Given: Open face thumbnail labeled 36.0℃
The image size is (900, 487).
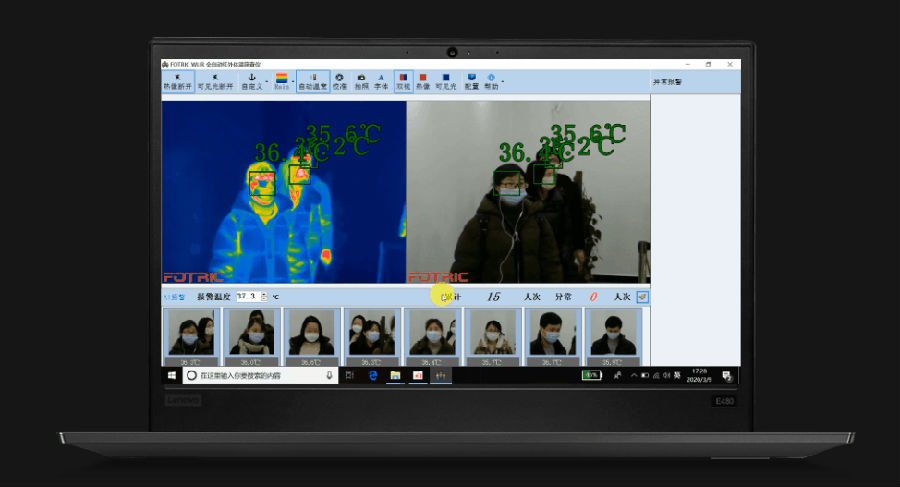Looking at the screenshot, I should click(x=251, y=337).
